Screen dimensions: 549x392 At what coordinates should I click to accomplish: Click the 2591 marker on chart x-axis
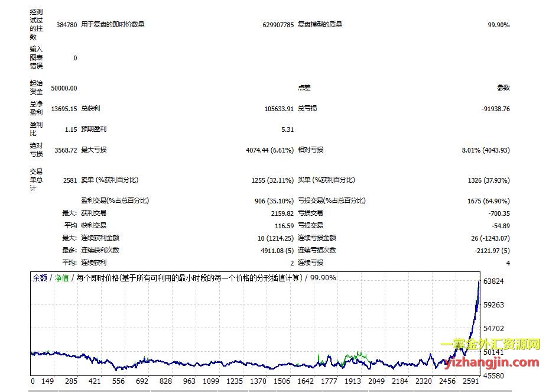(x=470, y=381)
